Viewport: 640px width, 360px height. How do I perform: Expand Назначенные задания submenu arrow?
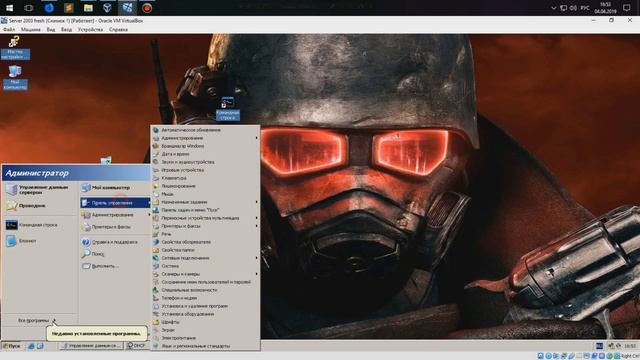256,202
